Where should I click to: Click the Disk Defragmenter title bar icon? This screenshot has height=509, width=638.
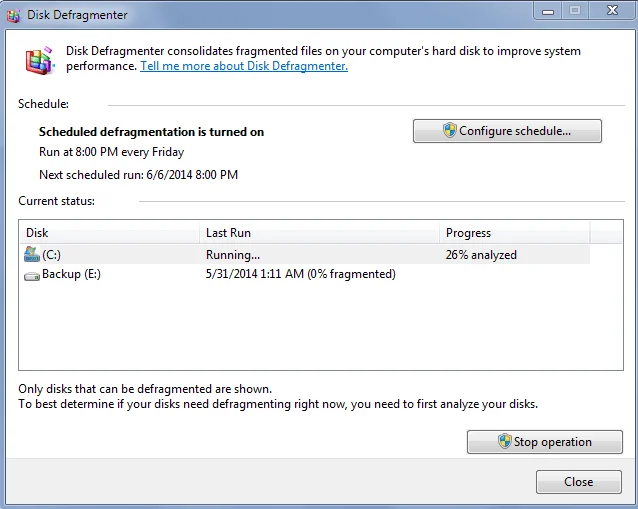13,15
